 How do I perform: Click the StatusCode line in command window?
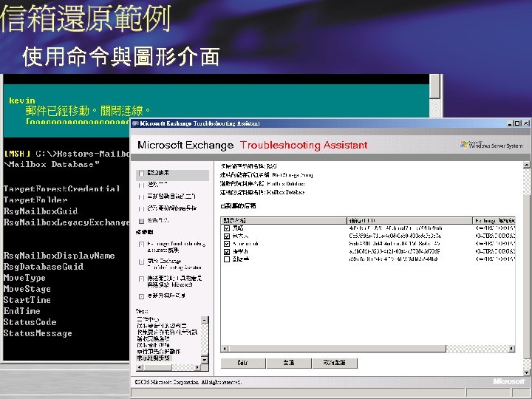click(30, 322)
